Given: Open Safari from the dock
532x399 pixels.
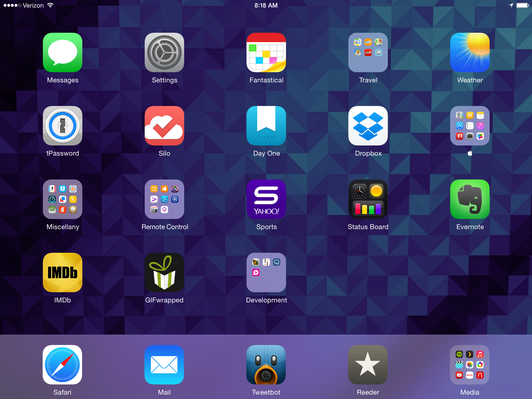Looking at the screenshot, I should (x=62, y=365).
